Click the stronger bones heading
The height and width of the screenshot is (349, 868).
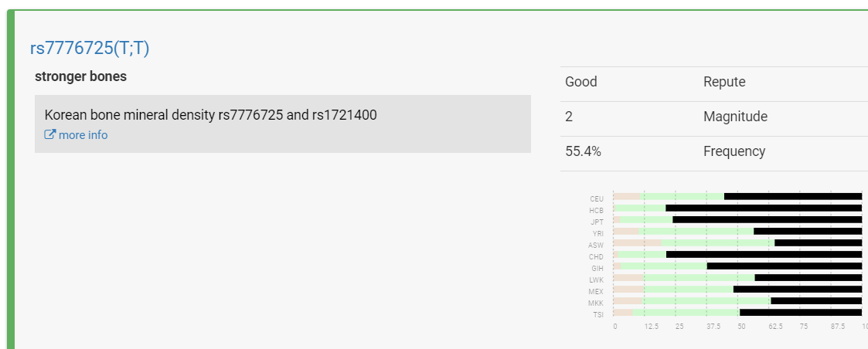(81, 76)
